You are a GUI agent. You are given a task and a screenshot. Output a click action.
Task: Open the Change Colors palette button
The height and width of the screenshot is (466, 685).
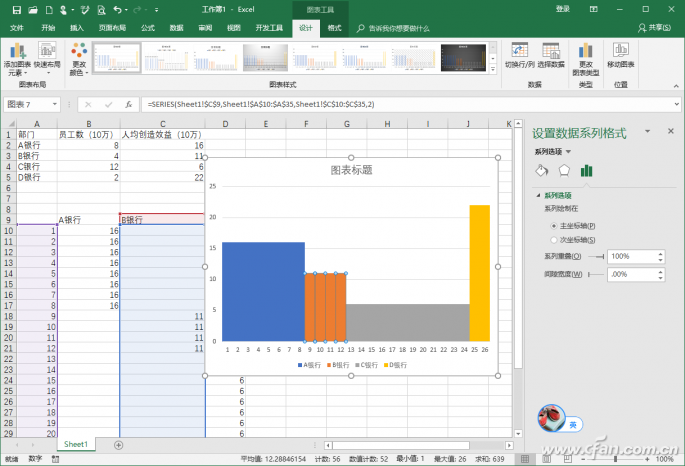79,59
